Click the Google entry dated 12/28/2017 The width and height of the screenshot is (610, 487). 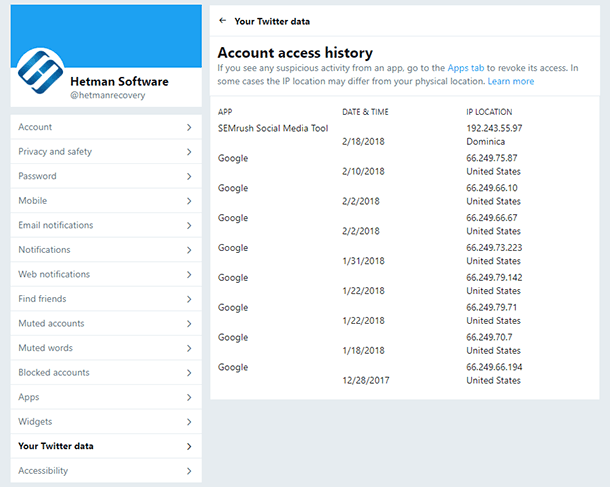click(x=233, y=367)
